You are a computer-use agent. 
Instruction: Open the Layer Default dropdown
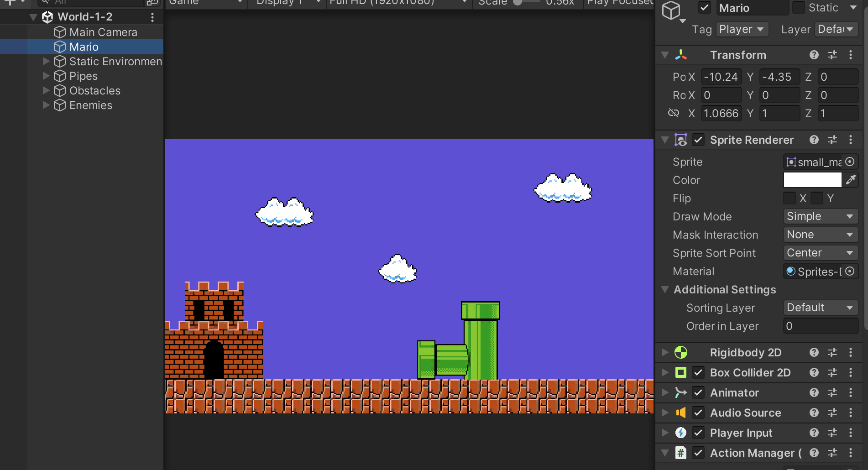pyautogui.click(x=836, y=29)
